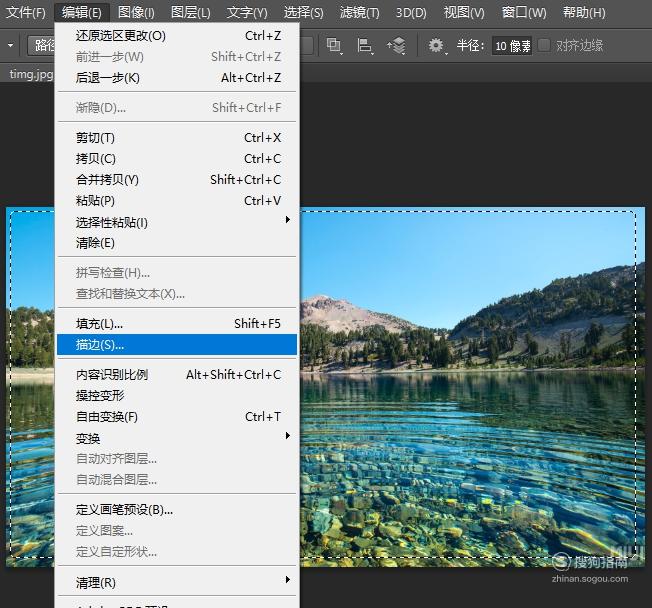Click the path operations icon
This screenshot has height=608, width=652.
pyautogui.click(x=334, y=45)
